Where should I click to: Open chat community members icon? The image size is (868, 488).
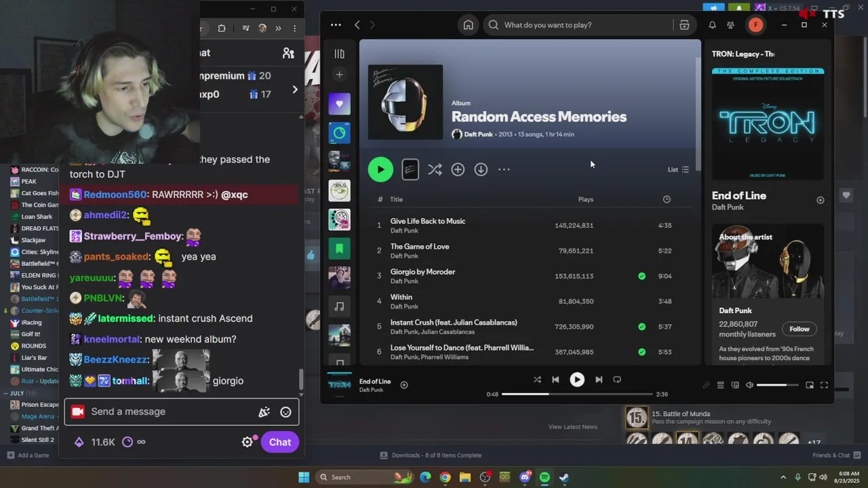(x=288, y=53)
